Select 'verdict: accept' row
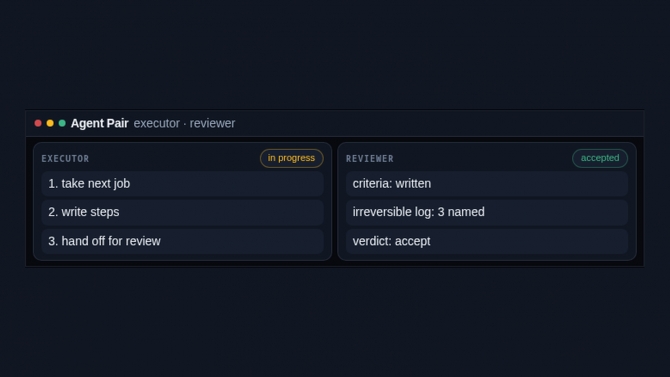The image size is (670, 377). click(487, 241)
